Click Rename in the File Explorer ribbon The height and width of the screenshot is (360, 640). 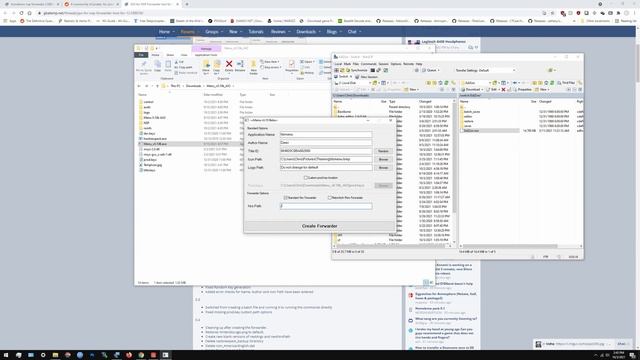tap(240, 66)
